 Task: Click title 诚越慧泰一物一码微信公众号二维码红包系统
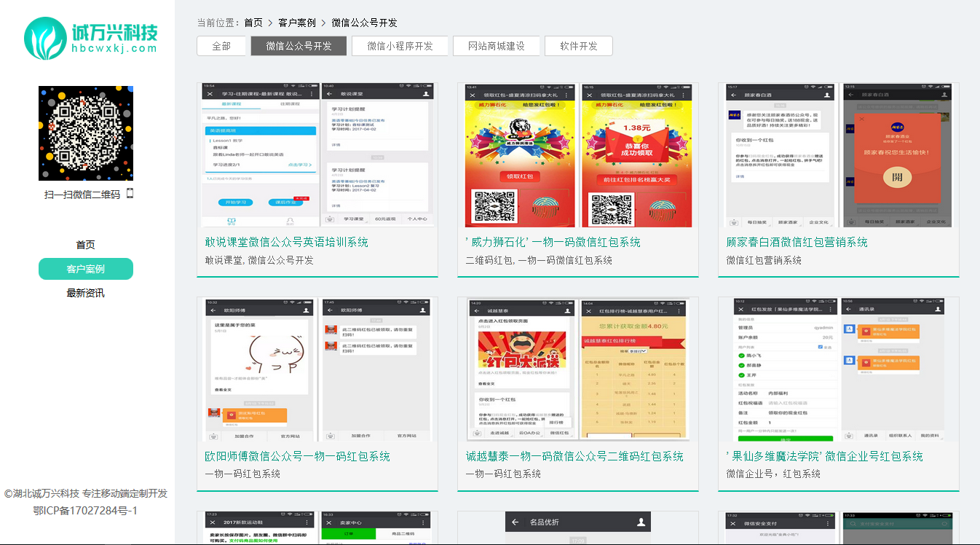[x=574, y=456]
